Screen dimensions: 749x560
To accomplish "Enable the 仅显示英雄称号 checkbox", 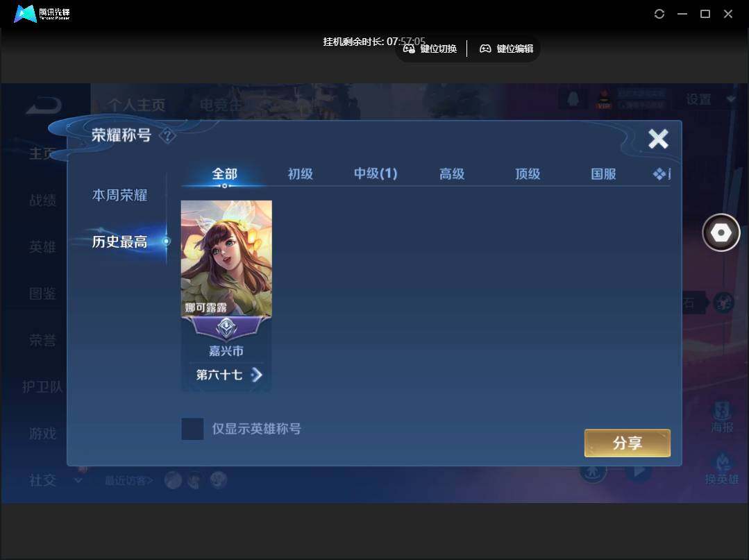I will (x=192, y=429).
